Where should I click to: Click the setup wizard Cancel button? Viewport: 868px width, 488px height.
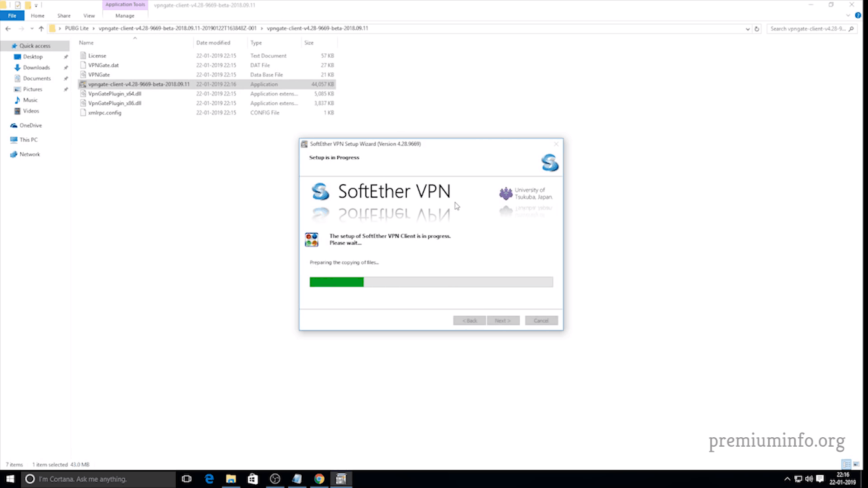click(x=541, y=320)
